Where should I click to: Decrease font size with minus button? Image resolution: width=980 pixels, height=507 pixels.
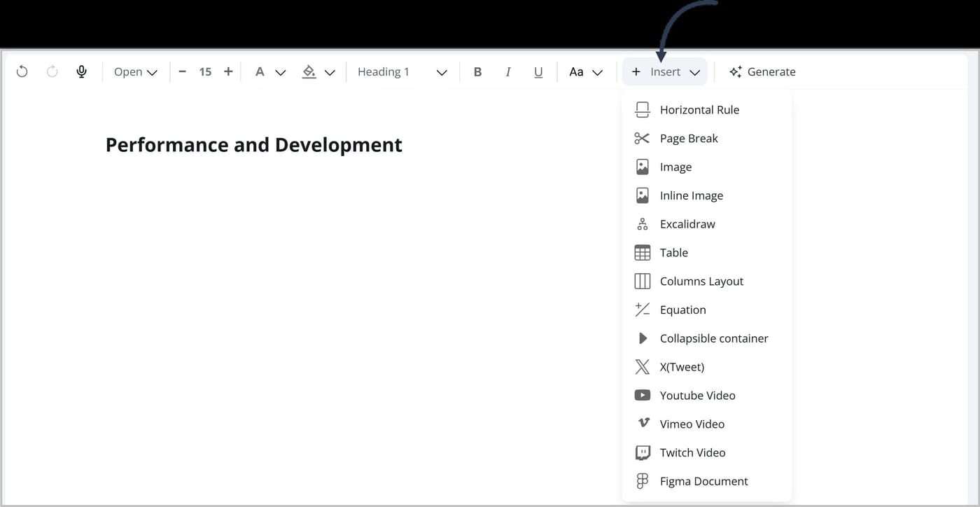point(183,71)
